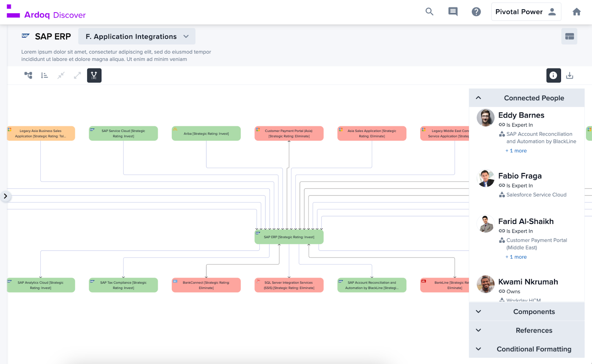592x364 pixels.
Task: Toggle the card layout view icon
Action: [569, 36]
